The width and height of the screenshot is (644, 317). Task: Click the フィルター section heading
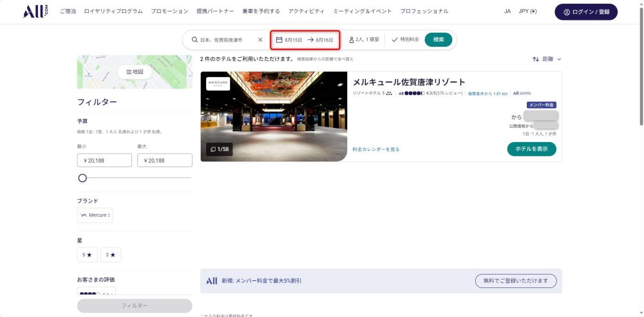pyautogui.click(x=97, y=102)
